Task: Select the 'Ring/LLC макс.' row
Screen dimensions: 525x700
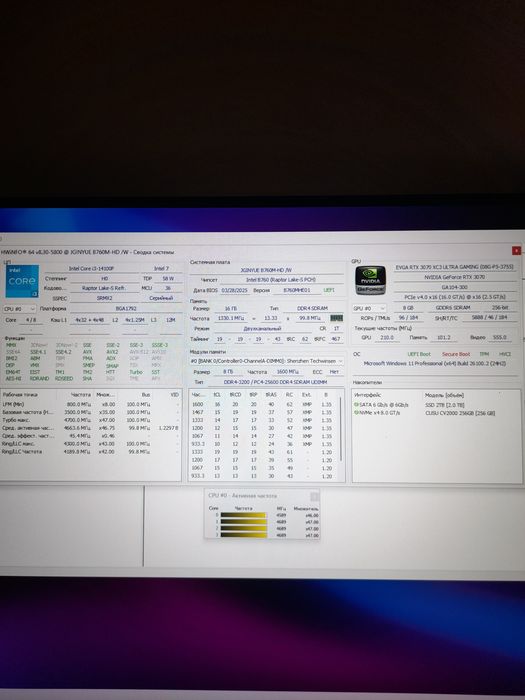Action: click(x=91, y=444)
